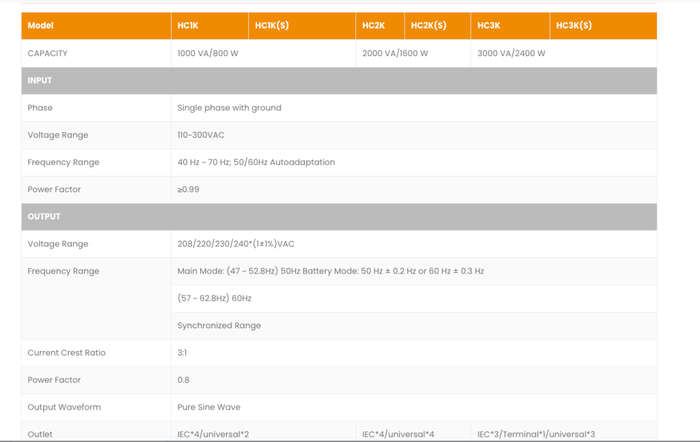The height and width of the screenshot is (442, 700).
Task: Select the HC1K column header
Action: coord(210,25)
